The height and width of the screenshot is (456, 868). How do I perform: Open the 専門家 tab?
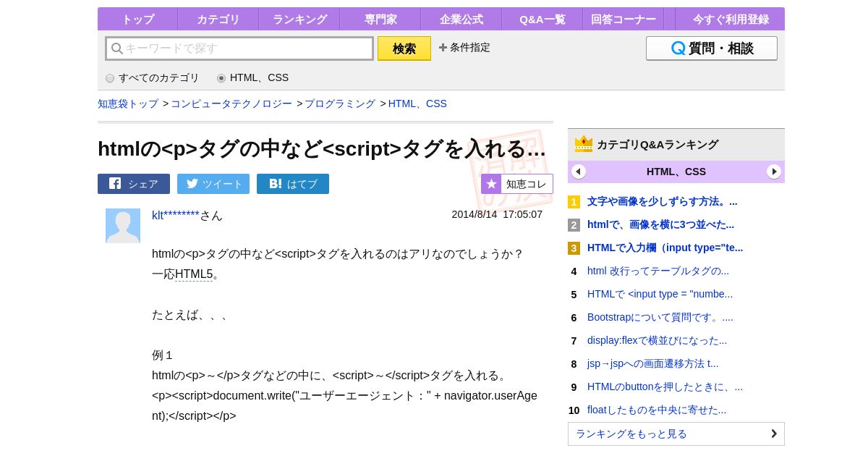pos(380,20)
